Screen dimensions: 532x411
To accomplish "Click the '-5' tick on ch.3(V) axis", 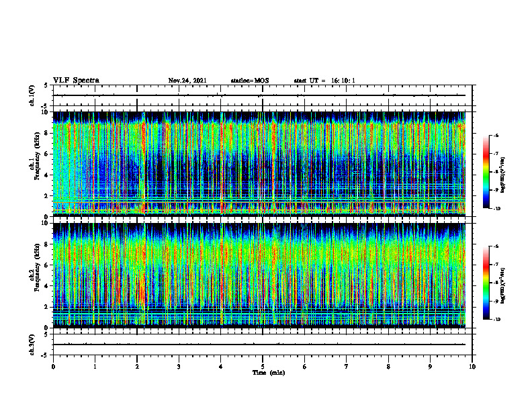I will 45,355.
